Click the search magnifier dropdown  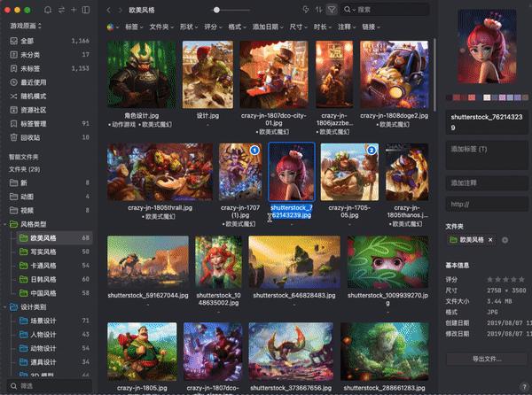(349, 10)
